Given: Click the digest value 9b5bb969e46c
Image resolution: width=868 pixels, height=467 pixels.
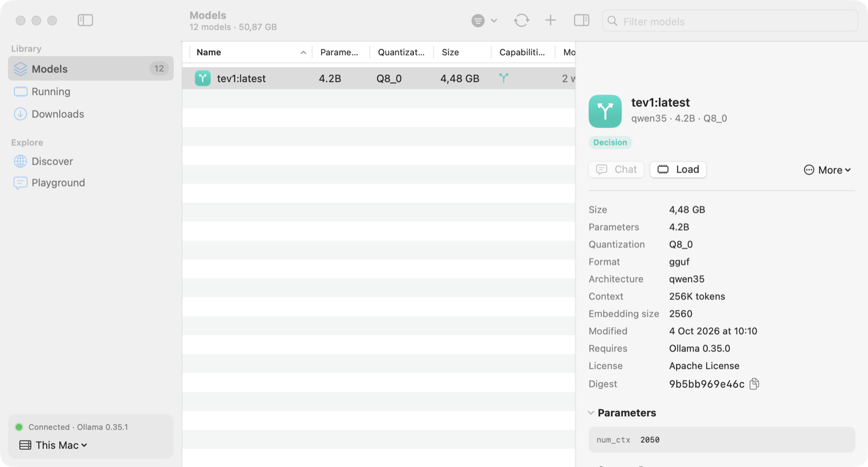Looking at the screenshot, I should click(707, 384).
